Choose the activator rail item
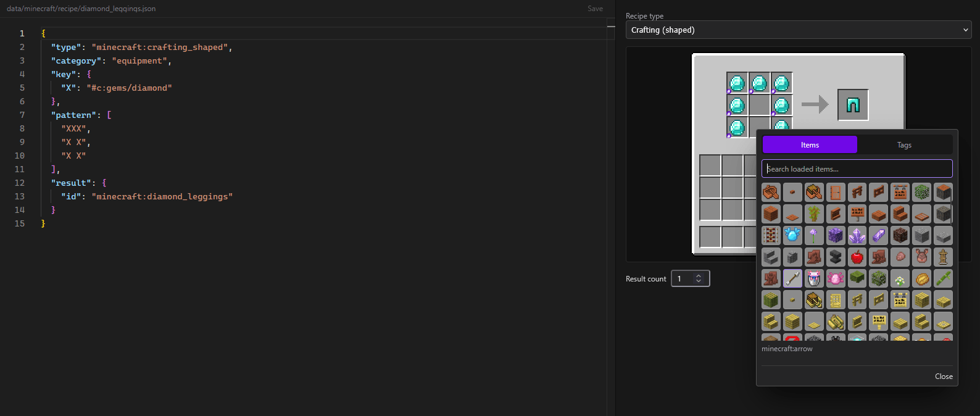Image resolution: width=980 pixels, height=416 pixels. 771,235
